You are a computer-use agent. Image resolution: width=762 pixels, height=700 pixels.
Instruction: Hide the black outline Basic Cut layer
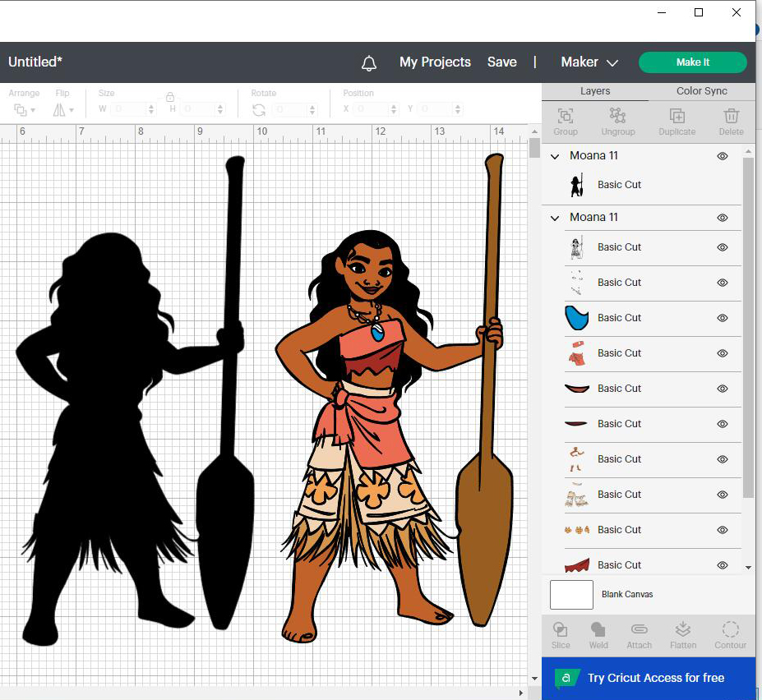point(723,247)
